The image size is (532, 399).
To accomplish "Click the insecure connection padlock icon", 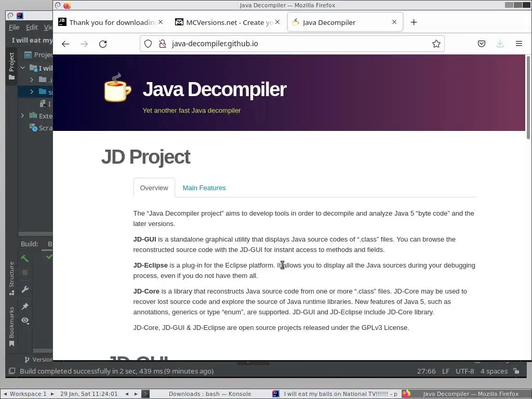I will tap(163, 44).
